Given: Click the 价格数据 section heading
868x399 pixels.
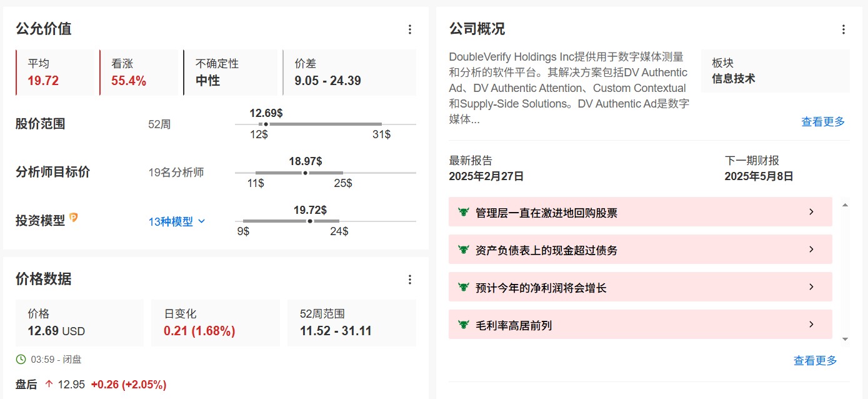Looking at the screenshot, I should pos(43,279).
